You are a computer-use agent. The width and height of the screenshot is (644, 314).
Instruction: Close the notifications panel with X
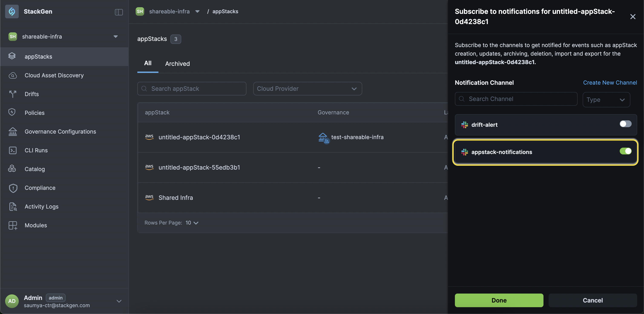click(x=632, y=16)
